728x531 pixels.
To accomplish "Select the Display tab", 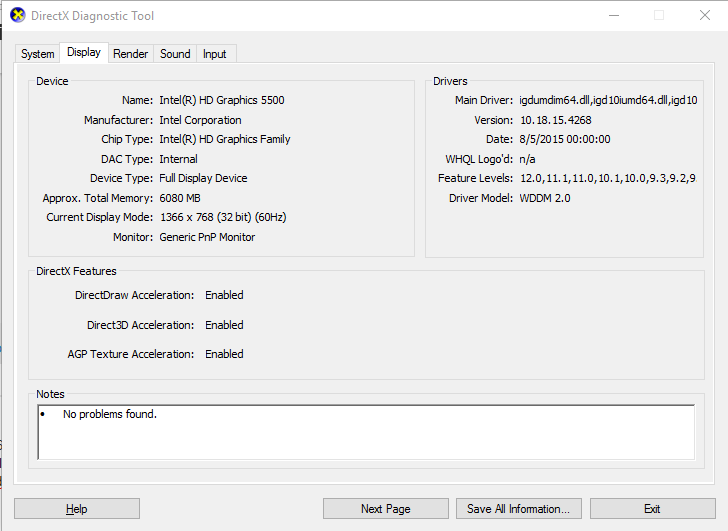I will coord(84,52).
